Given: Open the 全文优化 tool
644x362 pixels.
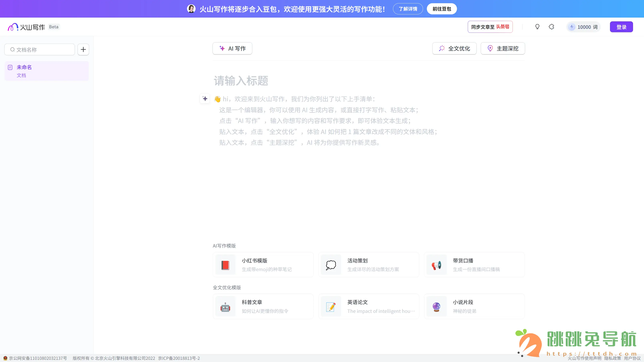Looking at the screenshot, I should click(454, 48).
